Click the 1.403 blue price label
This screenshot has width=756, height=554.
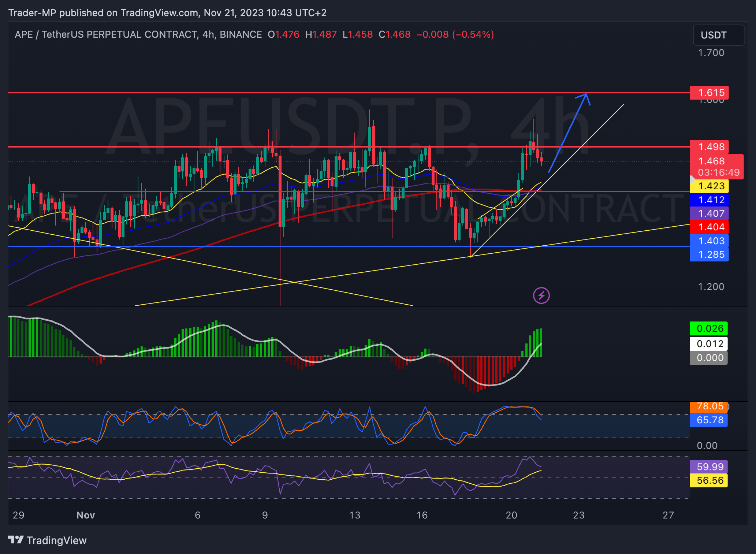tap(709, 241)
